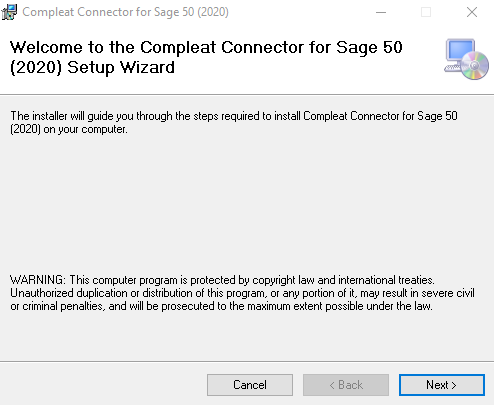Viewport: 494px width, 405px height.
Task: Click the installer package icon in title bar
Action: tap(9, 12)
